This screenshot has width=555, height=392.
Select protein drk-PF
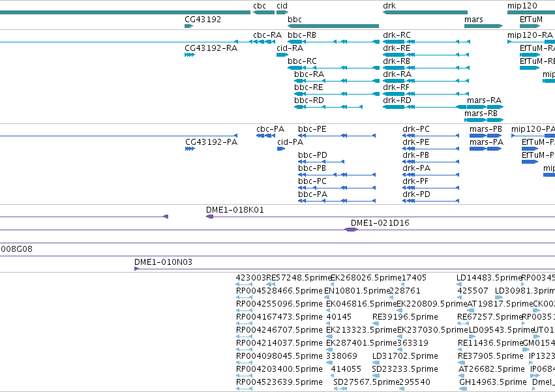(431, 188)
